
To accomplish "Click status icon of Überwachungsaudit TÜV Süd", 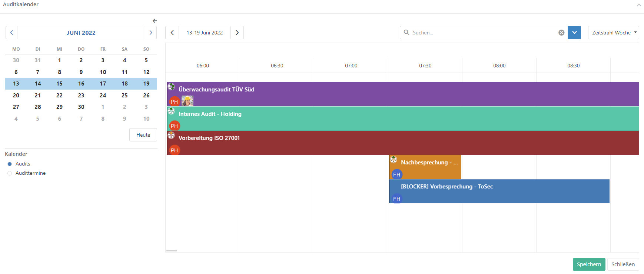I will click(171, 87).
